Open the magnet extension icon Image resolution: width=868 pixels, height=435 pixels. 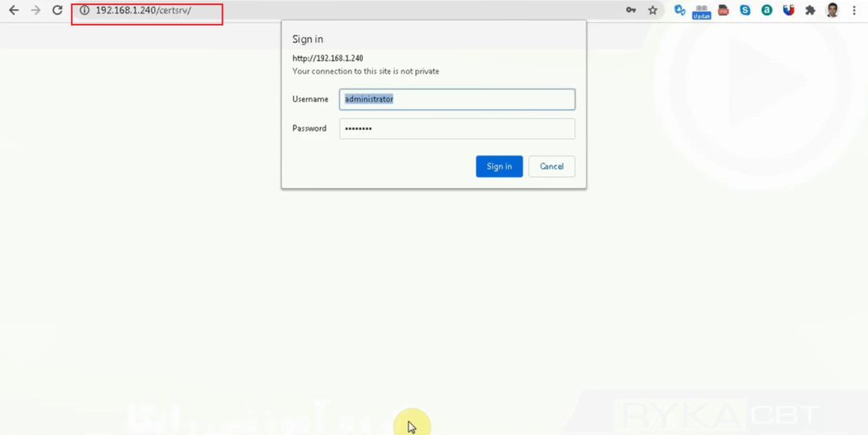click(x=789, y=10)
